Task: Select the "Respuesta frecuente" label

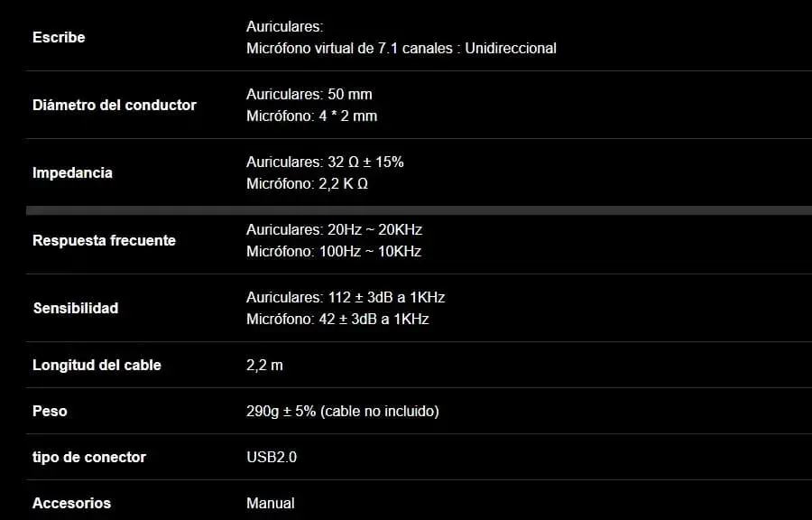Action: click(x=104, y=240)
